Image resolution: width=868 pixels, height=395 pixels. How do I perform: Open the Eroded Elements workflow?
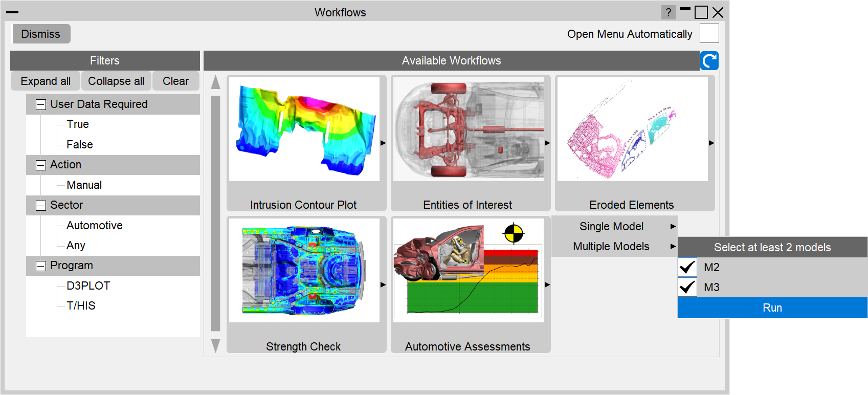click(632, 129)
